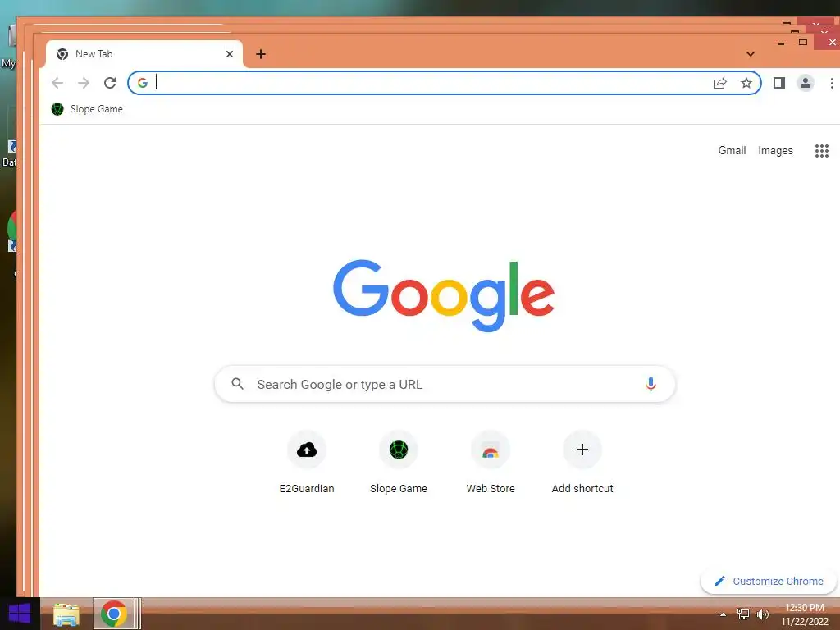Viewport: 840px width, 630px height.
Task: Click the Customize Chrome button
Action: pos(769,582)
